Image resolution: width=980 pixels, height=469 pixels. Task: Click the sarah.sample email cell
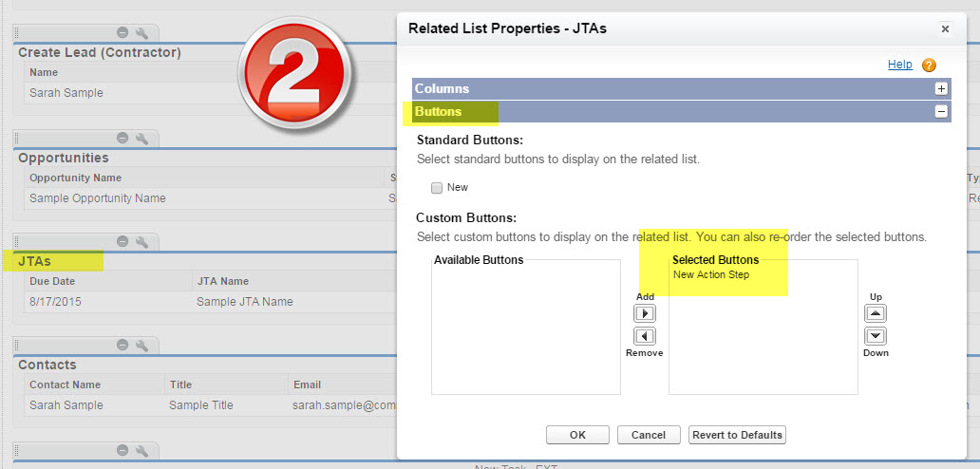click(345, 405)
